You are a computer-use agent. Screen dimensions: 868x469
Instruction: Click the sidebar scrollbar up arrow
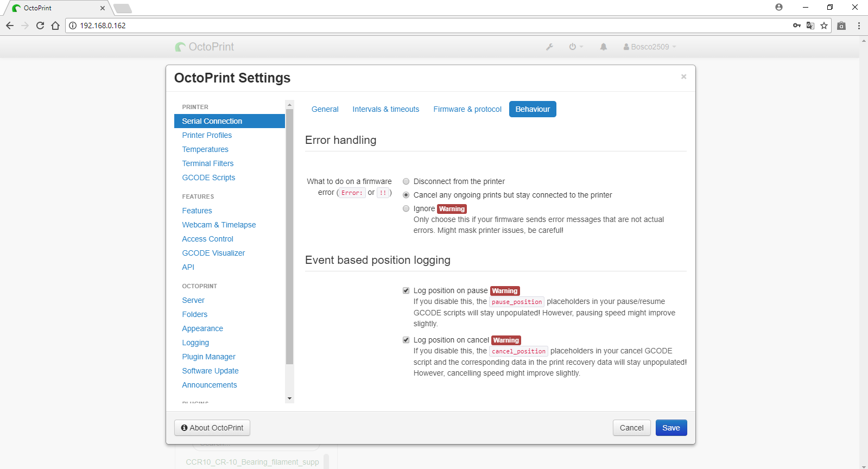289,104
